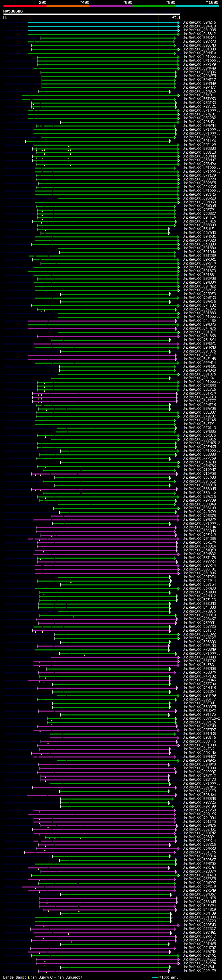
Task: Select the UniRef100_Q8L868 label
Action: (x=199, y=336)
